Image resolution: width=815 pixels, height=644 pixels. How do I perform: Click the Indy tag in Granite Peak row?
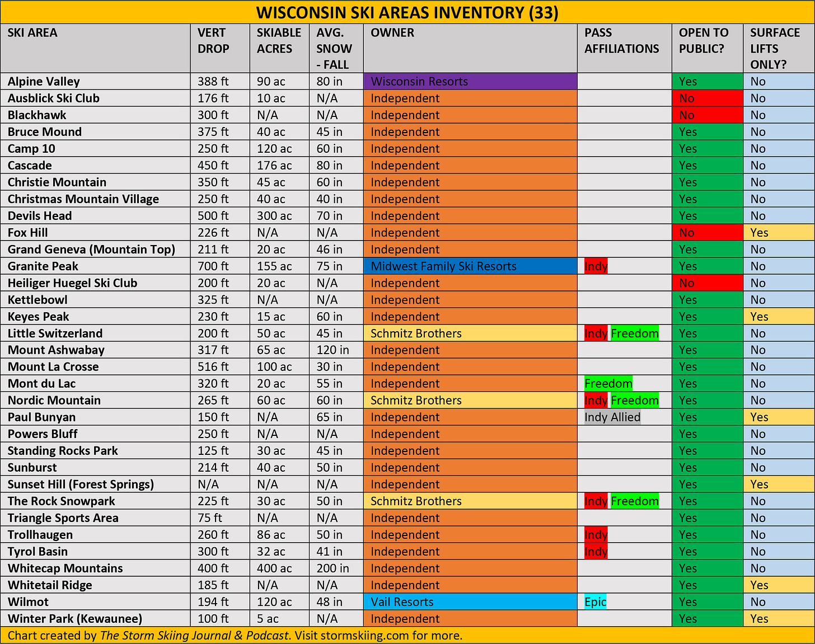tap(596, 266)
